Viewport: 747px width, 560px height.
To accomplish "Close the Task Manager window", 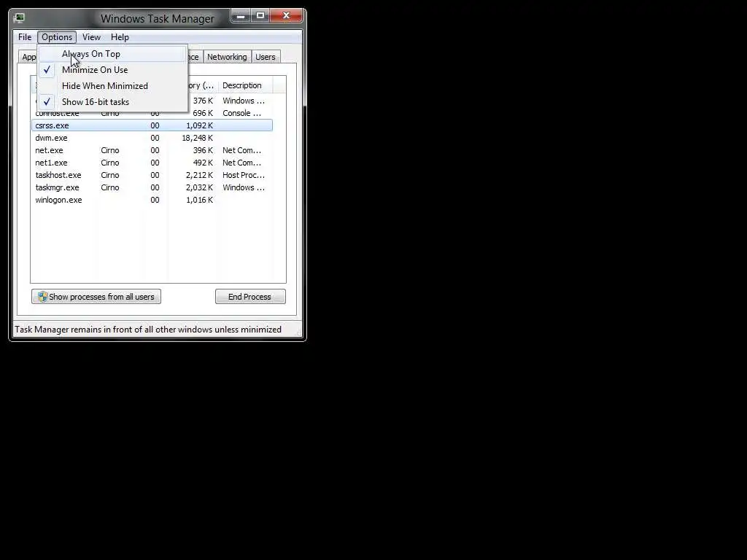I will point(286,16).
